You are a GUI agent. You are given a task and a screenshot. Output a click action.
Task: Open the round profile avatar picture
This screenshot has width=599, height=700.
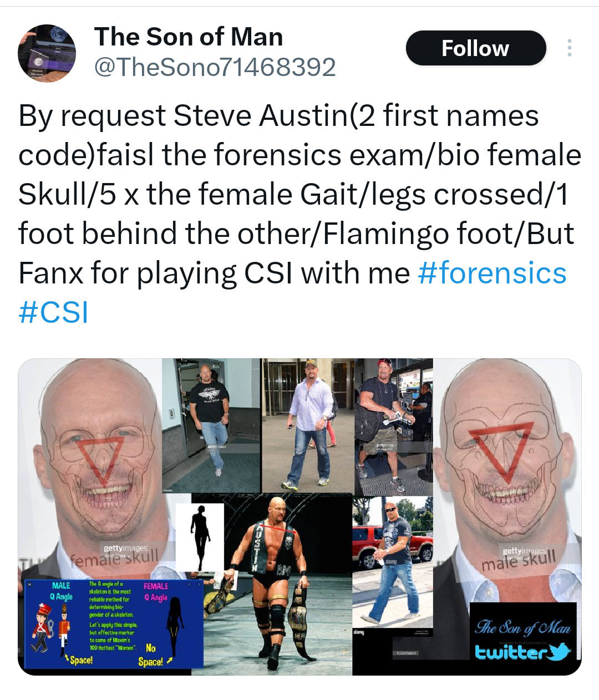[47, 53]
